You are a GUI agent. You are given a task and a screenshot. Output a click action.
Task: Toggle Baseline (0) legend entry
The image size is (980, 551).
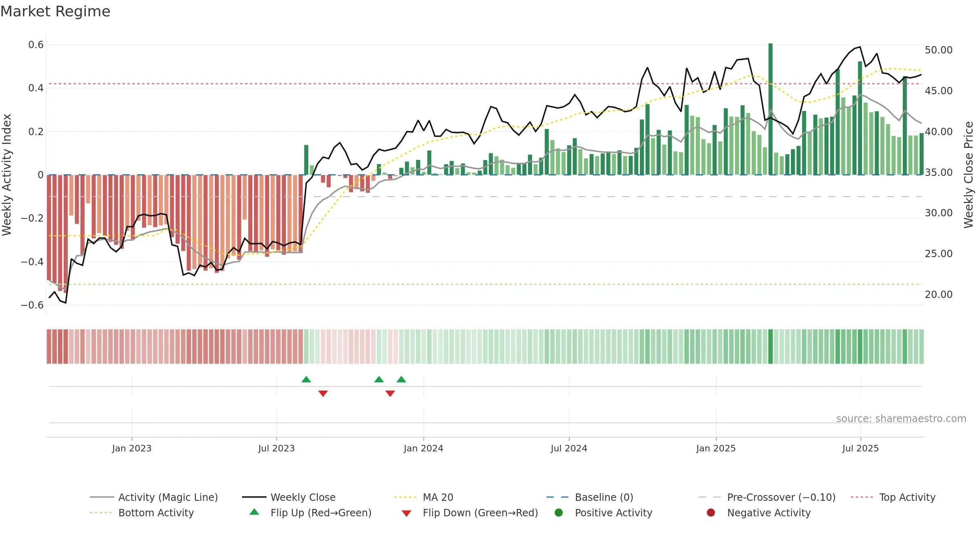[x=590, y=497]
